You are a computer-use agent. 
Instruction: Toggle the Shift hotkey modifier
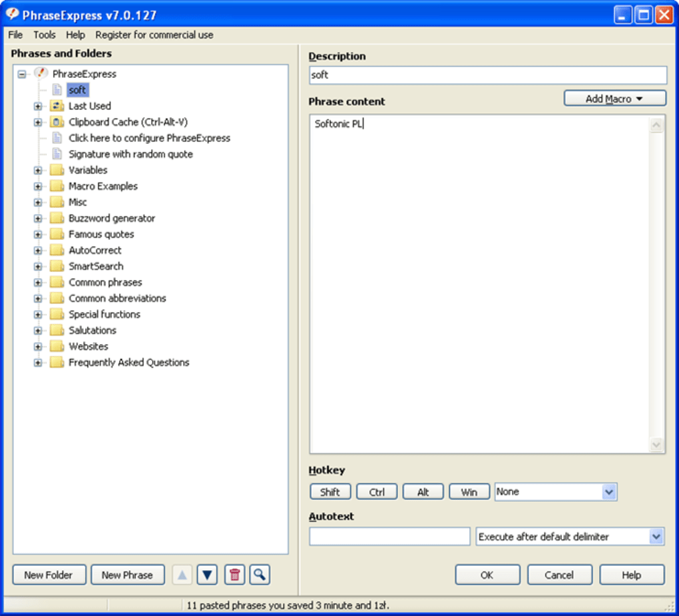330,492
